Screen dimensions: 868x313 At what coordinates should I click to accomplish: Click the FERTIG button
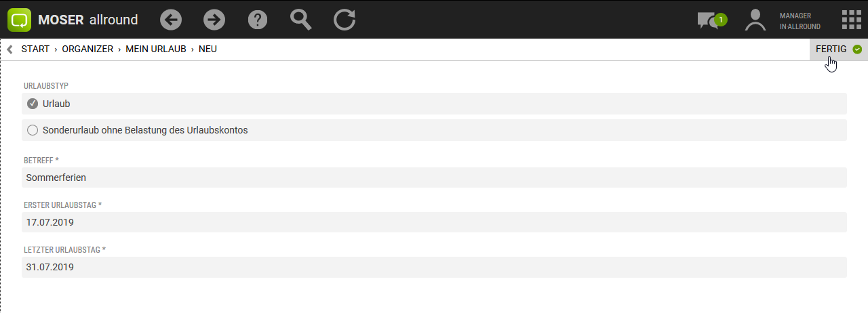[838, 49]
